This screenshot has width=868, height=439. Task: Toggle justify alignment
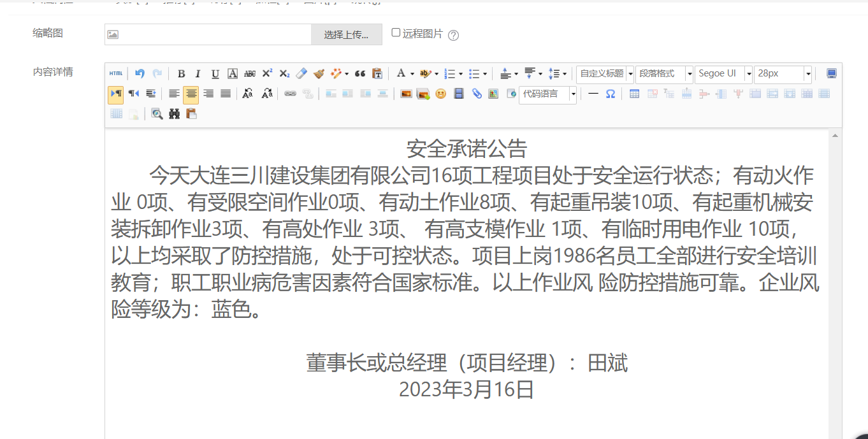click(226, 94)
